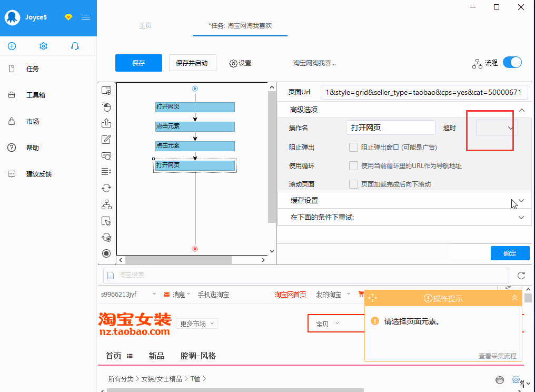The image size is (535, 392).
Task: Click the workflow vertical scrollbar thumb
Action: coord(272,157)
